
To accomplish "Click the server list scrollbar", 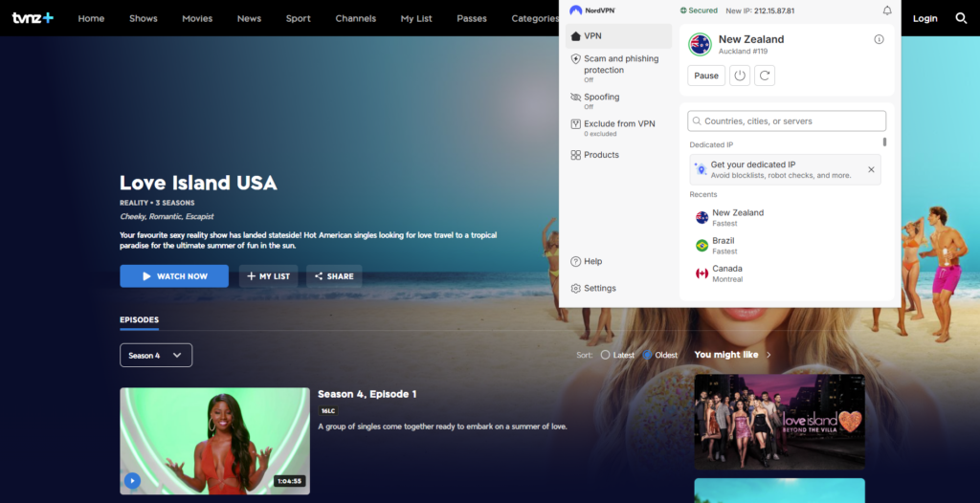I will pyautogui.click(x=884, y=142).
